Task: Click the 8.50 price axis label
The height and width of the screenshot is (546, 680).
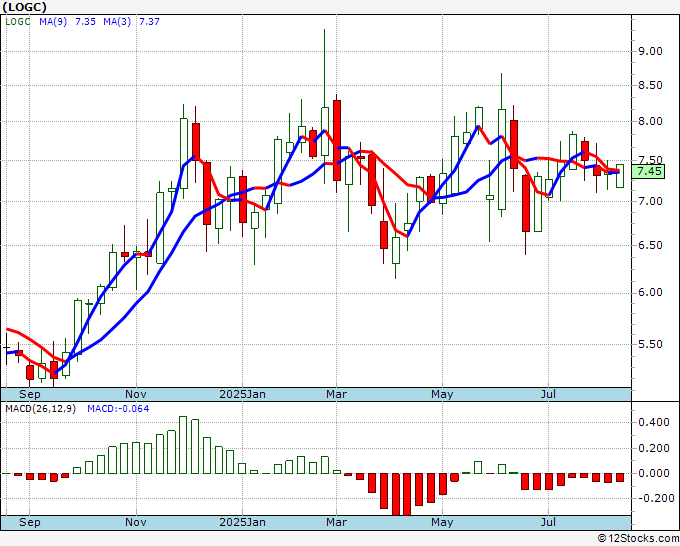Action: coord(650,85)
